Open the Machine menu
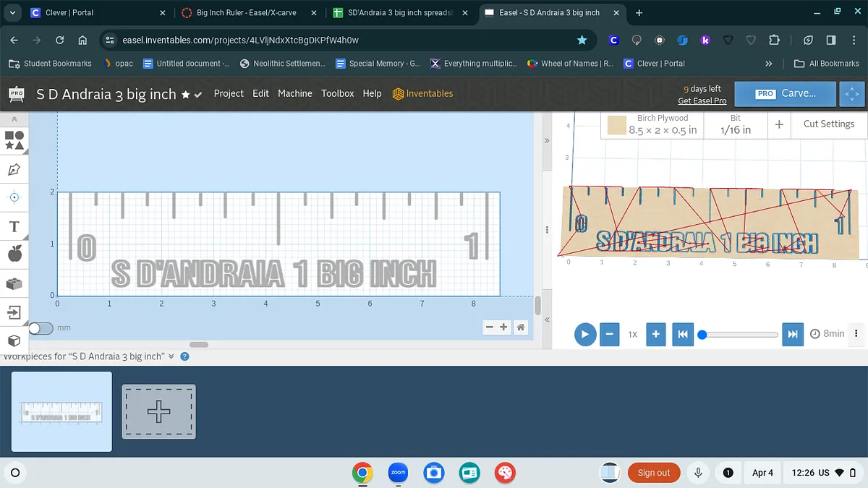The width and height of the screenshot is (868, 488). coord(295,93)
